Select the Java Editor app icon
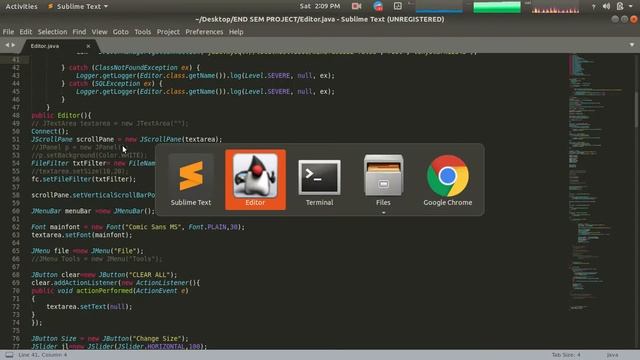 point(256,180)
